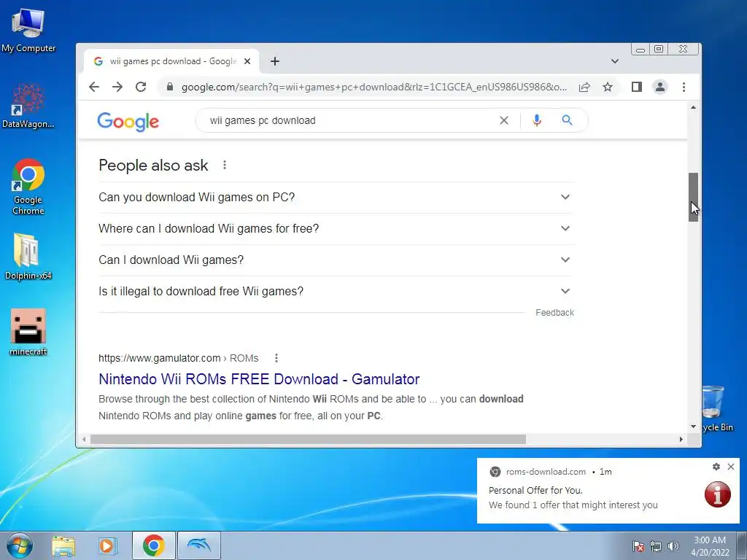This screenshot has height=560, width=747.
Task: Click Chrome taskbar button
Action: [x=153, y=545]
